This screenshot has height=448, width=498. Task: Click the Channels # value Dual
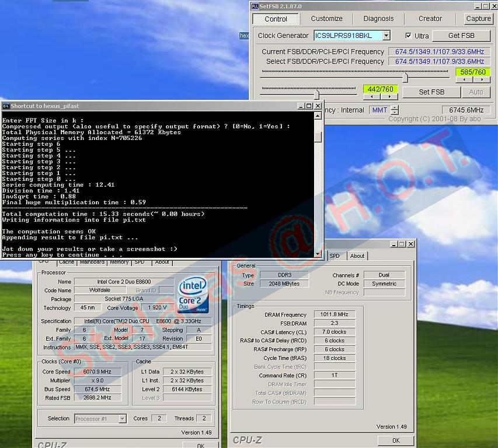[x=384, y=275]
